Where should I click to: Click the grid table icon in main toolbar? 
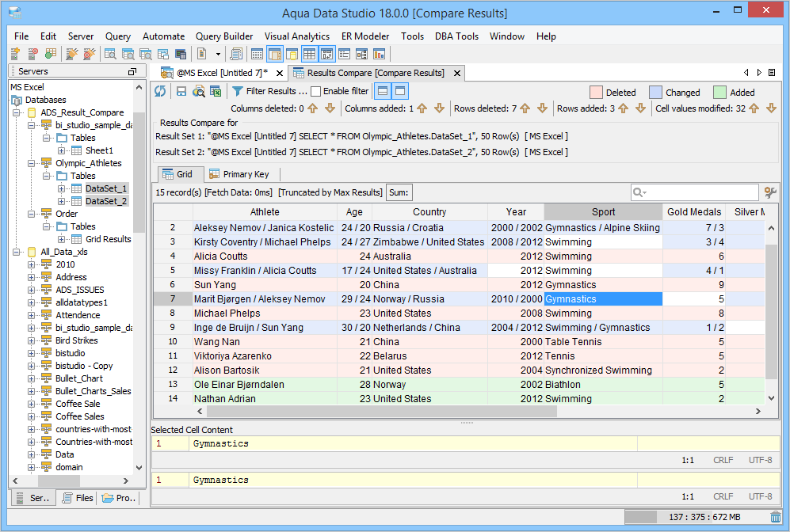(x=309, y=54)
